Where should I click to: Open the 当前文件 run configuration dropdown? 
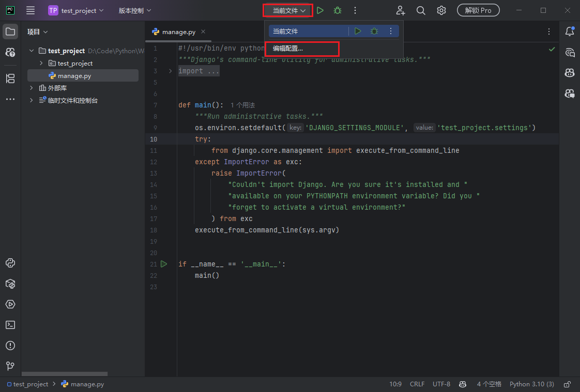click(x=288, y=10)
